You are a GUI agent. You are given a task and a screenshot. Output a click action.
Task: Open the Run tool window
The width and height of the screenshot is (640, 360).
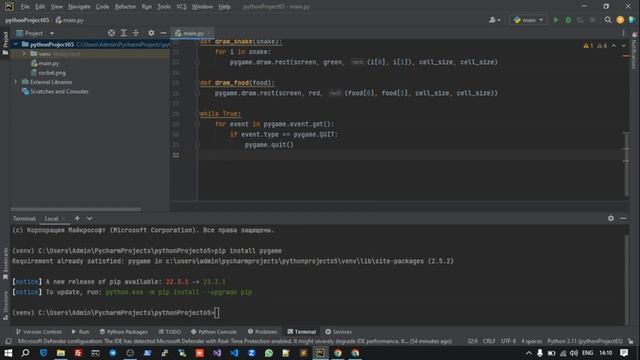click(80, 331)
